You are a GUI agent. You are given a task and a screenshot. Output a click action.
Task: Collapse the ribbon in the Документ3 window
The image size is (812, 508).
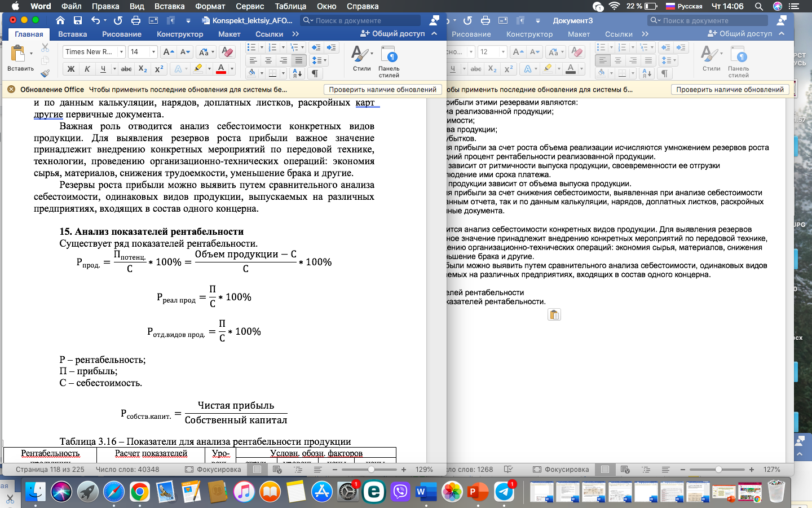782,34
